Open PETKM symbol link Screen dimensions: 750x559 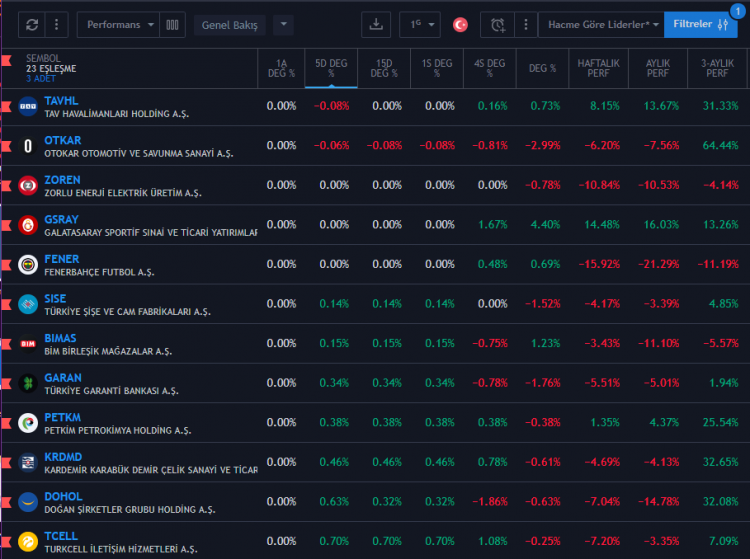[x=63, y=417]
